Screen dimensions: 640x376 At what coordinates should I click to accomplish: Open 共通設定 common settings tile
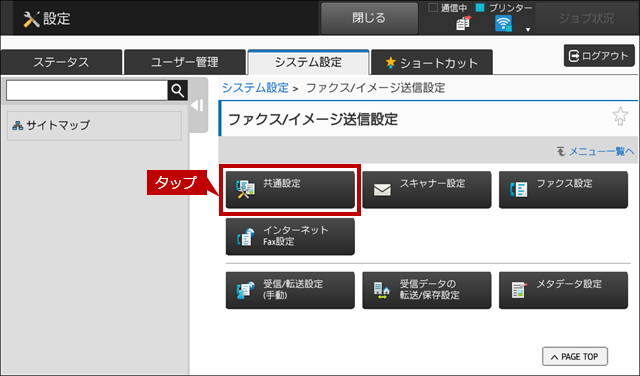(x=290, y=190)
